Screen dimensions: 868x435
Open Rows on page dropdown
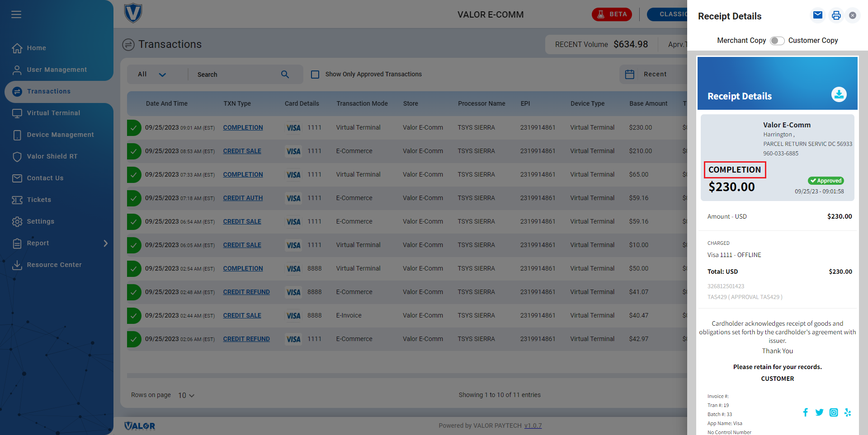pyautogui.click(x=186, y=395)
